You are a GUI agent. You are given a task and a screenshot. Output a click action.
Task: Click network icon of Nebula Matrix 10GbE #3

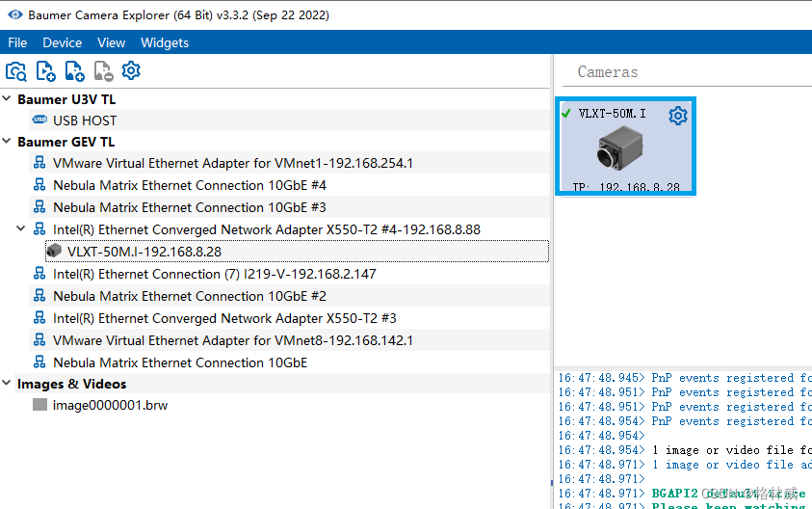39,207
